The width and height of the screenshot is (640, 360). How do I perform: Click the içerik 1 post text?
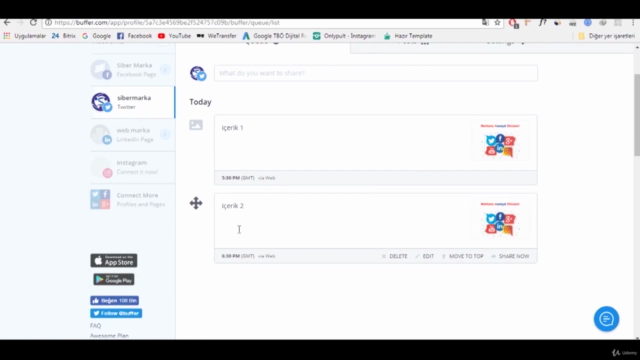[x=232, y=128]
